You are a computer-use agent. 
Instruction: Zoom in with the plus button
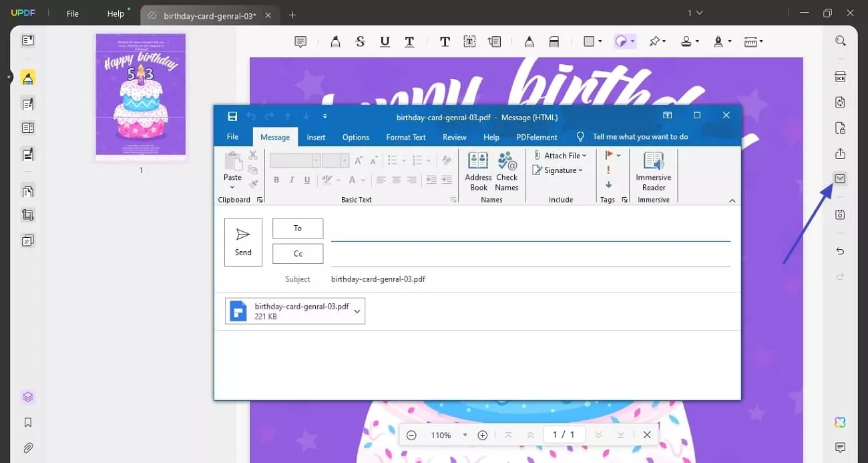click(483, 435)
